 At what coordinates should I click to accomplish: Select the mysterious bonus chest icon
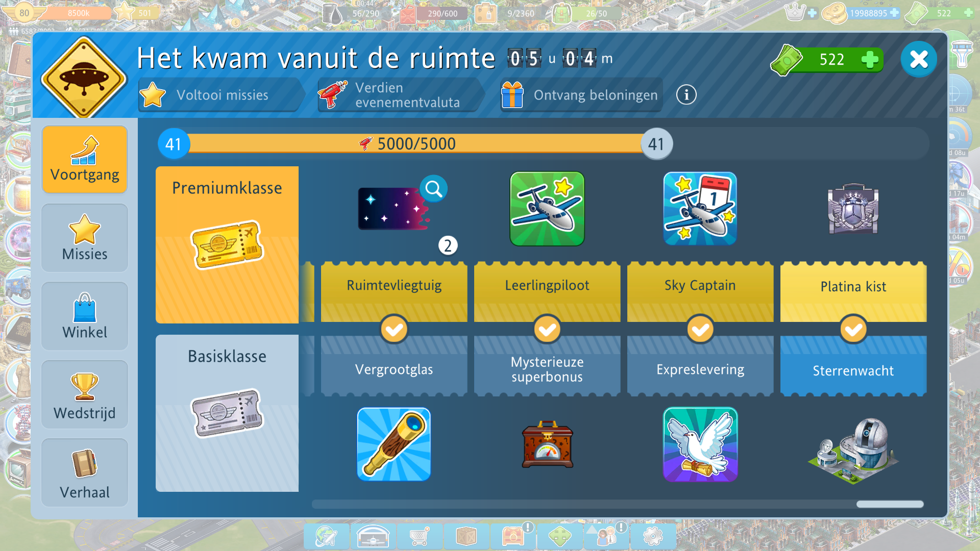pyautogui.click(x=547, y=444)
